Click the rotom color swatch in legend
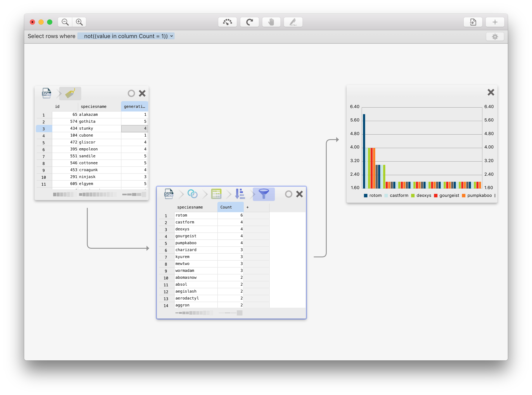This screenshot has width=532, height=395. click(365, 195)
